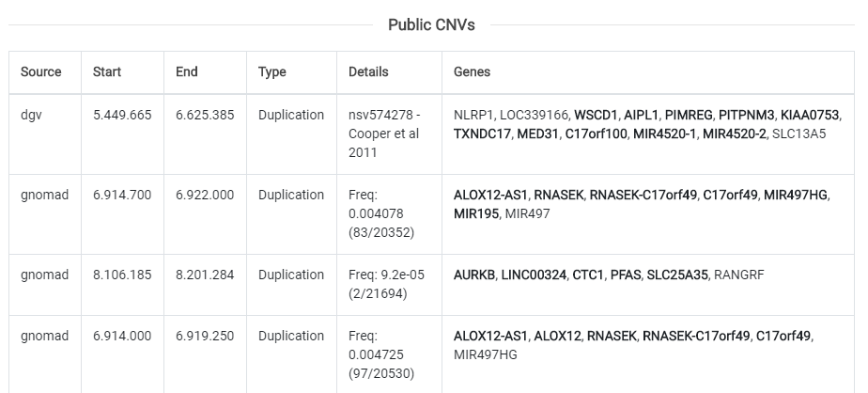Click the Start column header

tap(107, 71)
